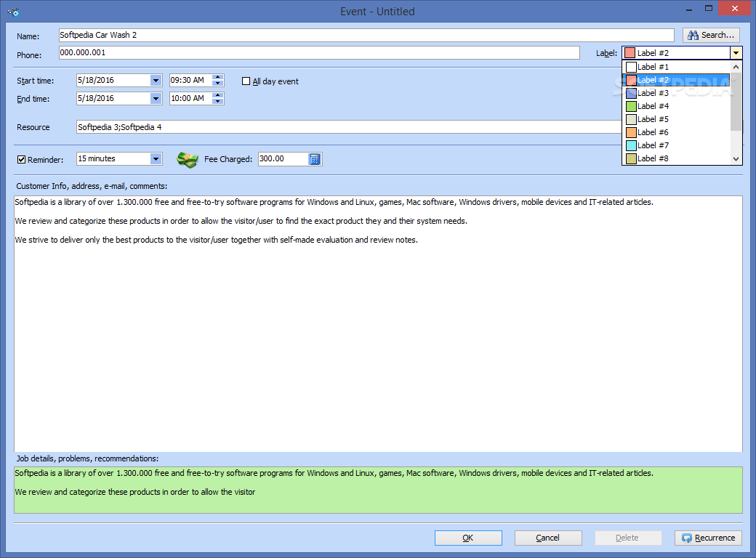Increase the End time spinner
This screenshot has height=558, width=756.
point(218,95)
